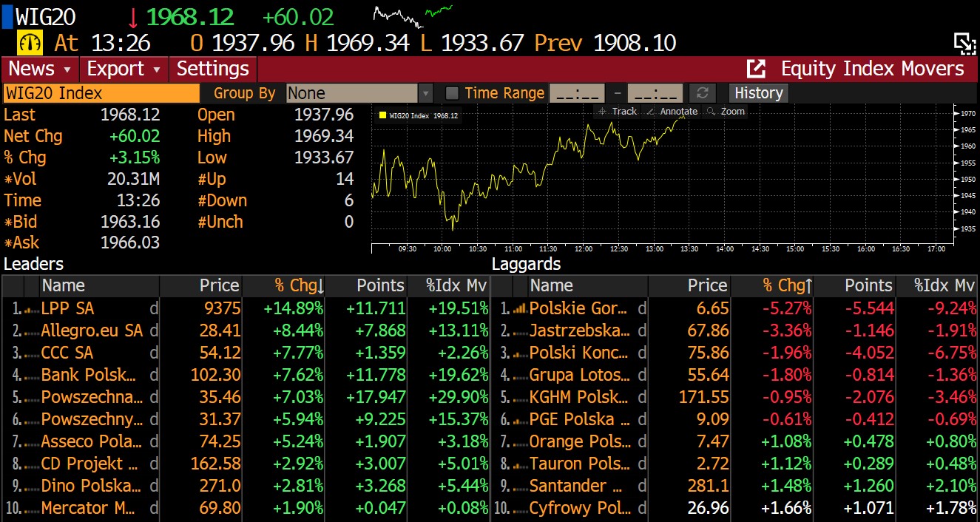Expand the Group By dropdown
This screenshot has height=522, width=980.
pos(425,93)
